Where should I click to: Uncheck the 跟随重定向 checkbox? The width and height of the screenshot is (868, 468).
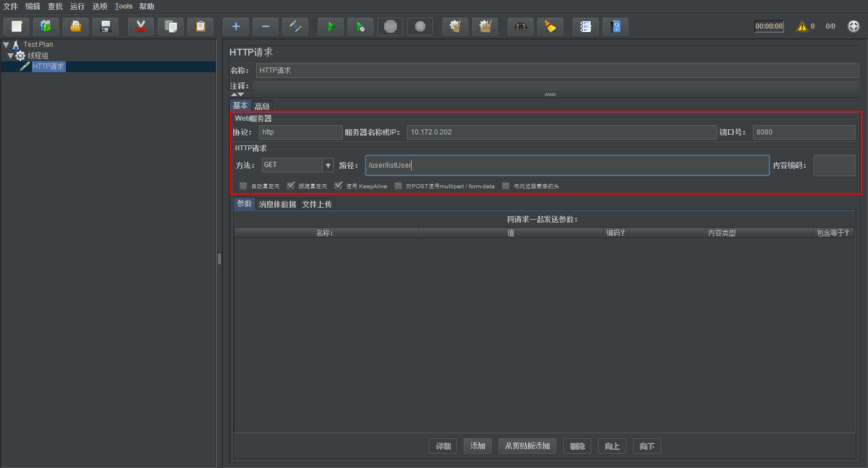click(291, 186)
